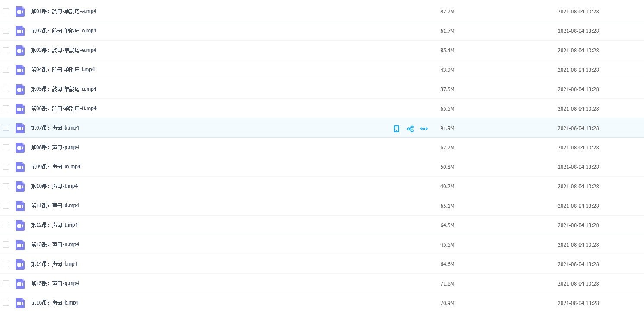This screenshot has width=644, height=311.
Task: Open the 第13课：声母-n.mp4 file name
Action: tap(55, 244)
